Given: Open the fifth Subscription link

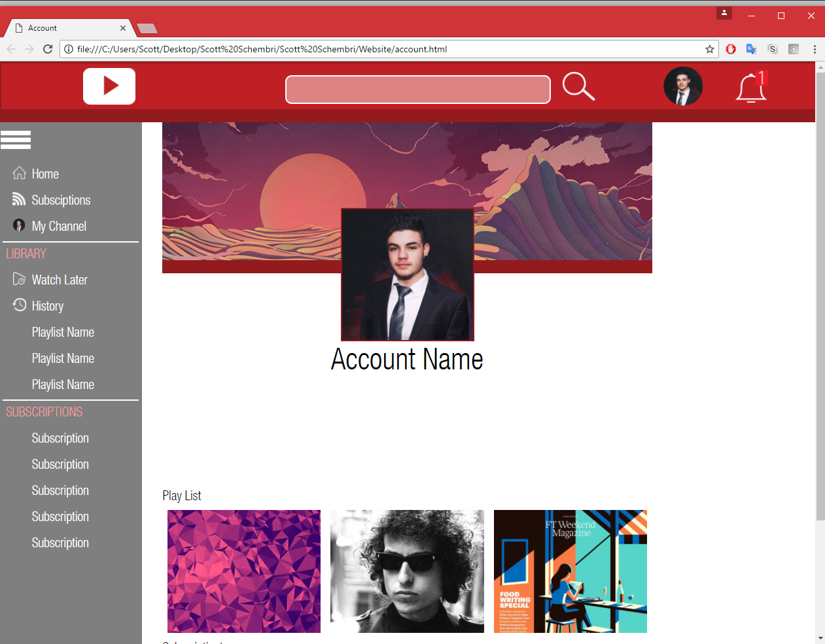Looking at the screenshot, I should pyautogui.click(x=60, y=543).
